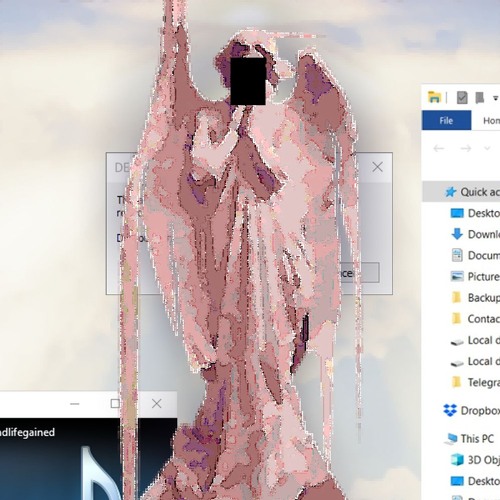Image resolution: width=500 pixels, height=500 pixels.
Task: Select the Pictures folder icon
Action: point(457,276)
